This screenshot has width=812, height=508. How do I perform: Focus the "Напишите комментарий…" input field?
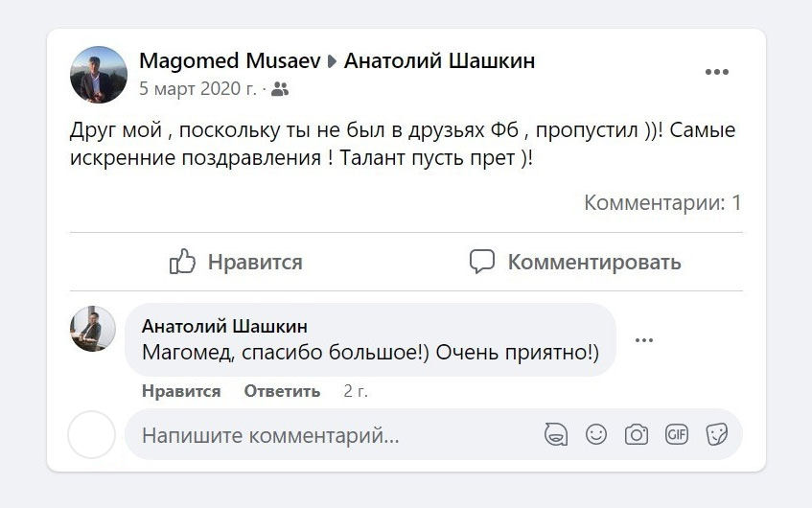click(x=326, y=436)
